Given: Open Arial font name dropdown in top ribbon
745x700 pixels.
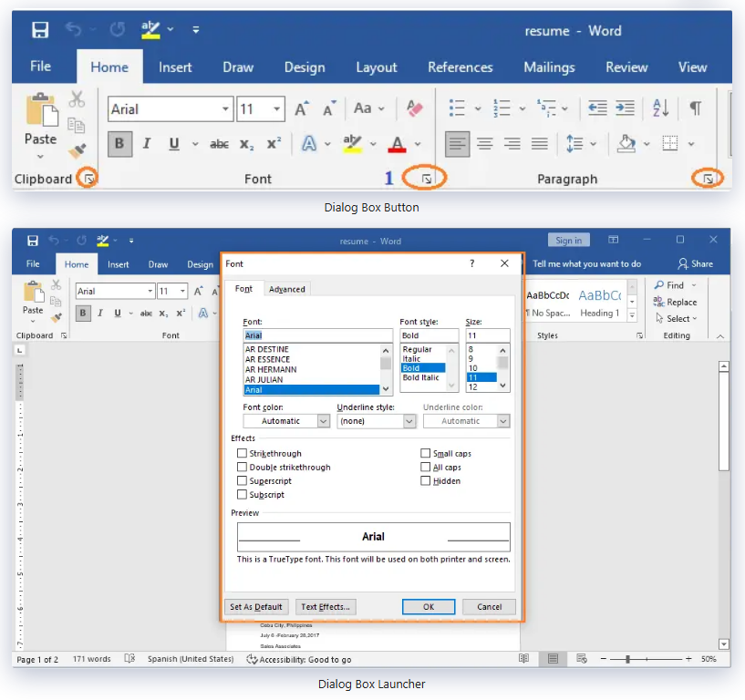Looking at the screenshot, I should coord(225,108).
